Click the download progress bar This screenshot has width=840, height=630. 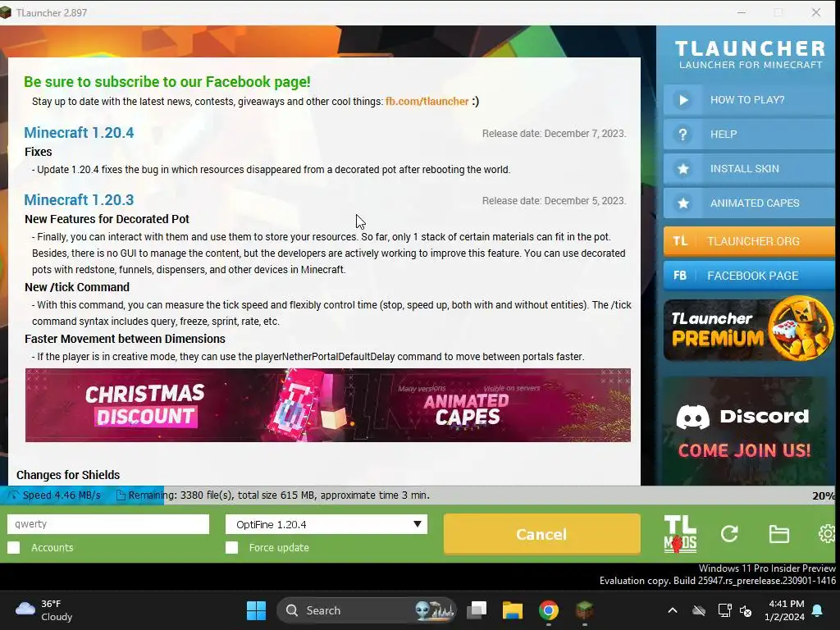tap(418, 495)
